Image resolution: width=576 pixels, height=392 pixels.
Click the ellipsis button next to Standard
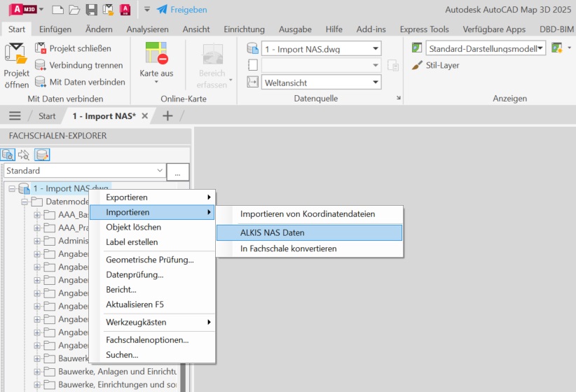click(178, 171)
